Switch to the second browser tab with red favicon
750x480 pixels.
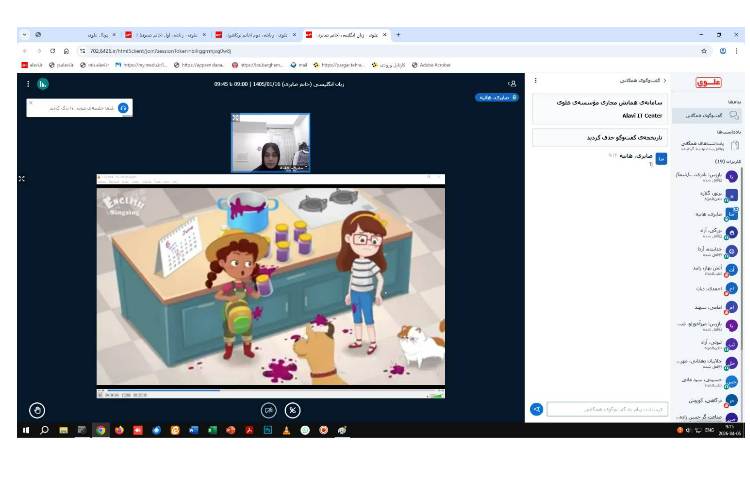(166, 35)
